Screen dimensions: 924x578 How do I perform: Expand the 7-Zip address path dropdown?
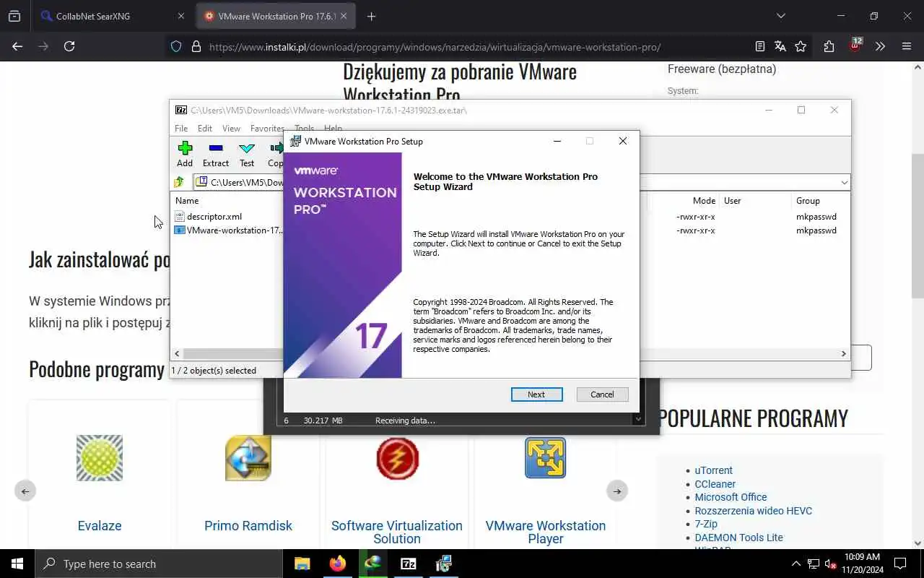pos(843,182)
